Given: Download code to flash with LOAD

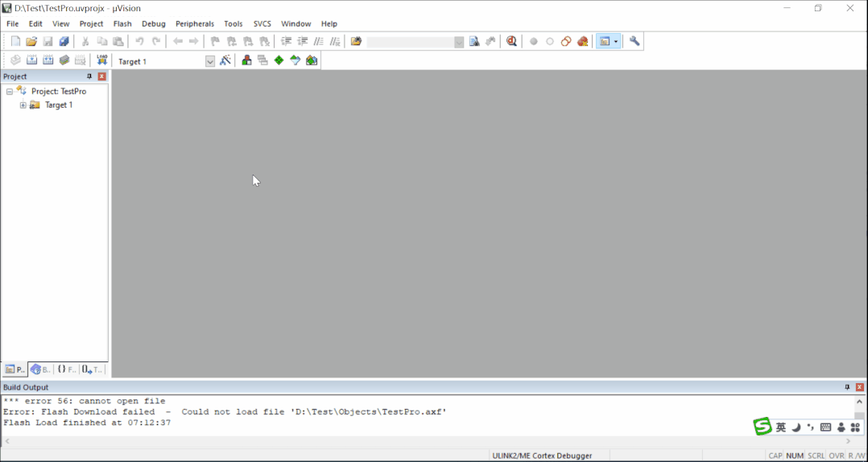Looking at the screenshot, I should [101, 60].
